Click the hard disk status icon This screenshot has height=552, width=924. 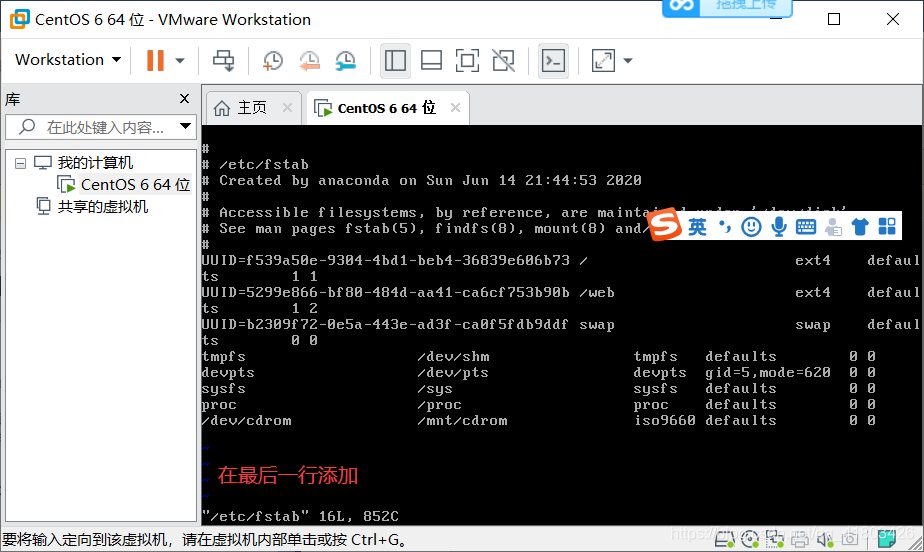(x=724, y=538)
